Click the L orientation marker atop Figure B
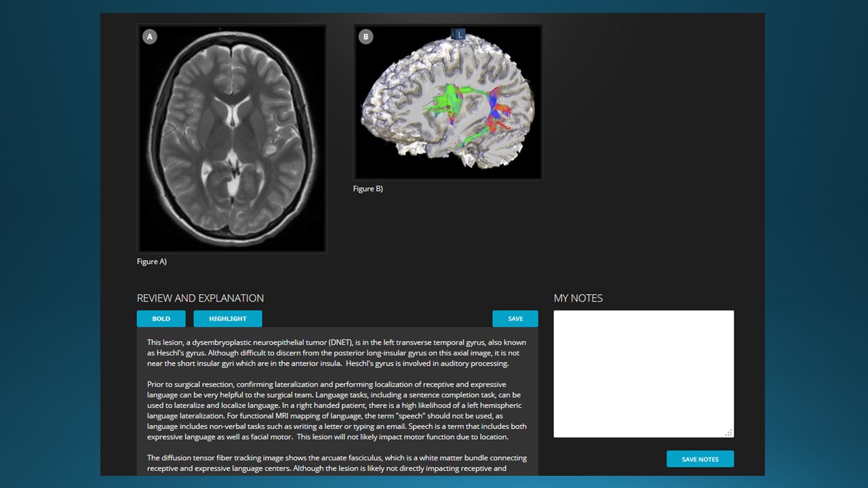The width and height of the screenshot is (868, 488). coord(459,34)
